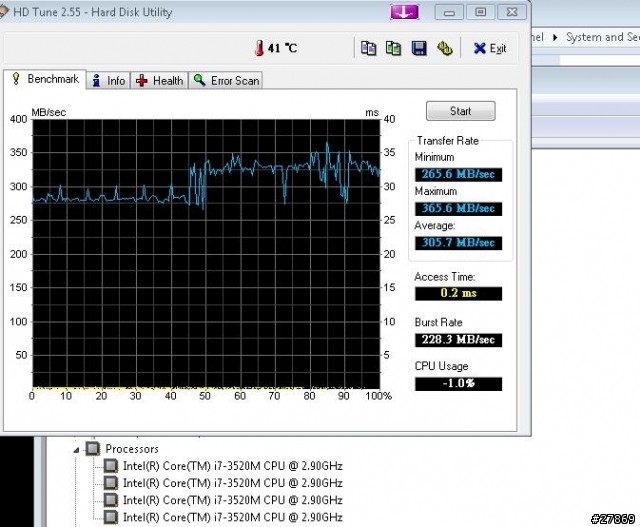Screen dimensions: 640x527
Task: Click the Average transfer rate value 305.7 MB/sec
Action: (458, 243)
